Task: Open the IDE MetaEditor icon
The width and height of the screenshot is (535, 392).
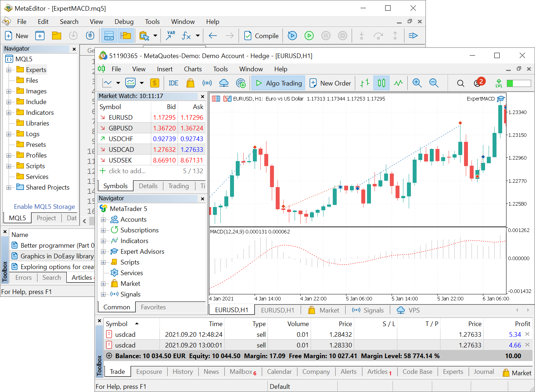Action: 173,83
